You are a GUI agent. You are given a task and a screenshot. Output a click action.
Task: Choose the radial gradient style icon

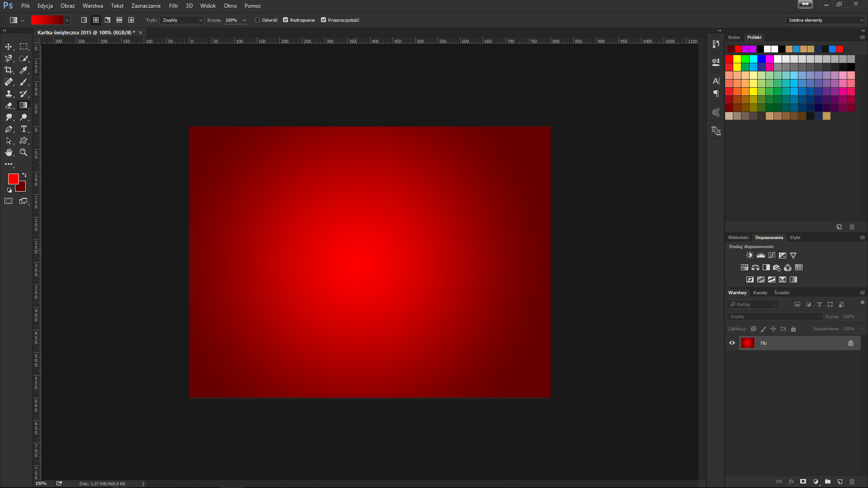96,20
